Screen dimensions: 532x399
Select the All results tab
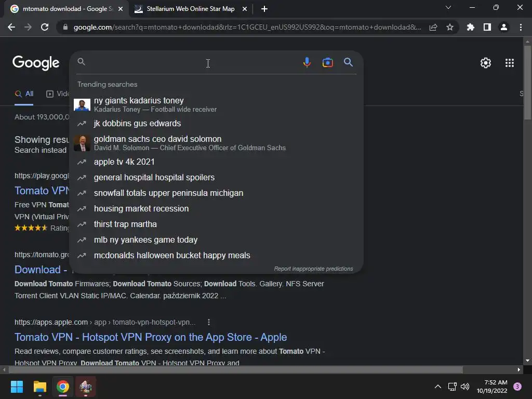(x=24, y=94)
